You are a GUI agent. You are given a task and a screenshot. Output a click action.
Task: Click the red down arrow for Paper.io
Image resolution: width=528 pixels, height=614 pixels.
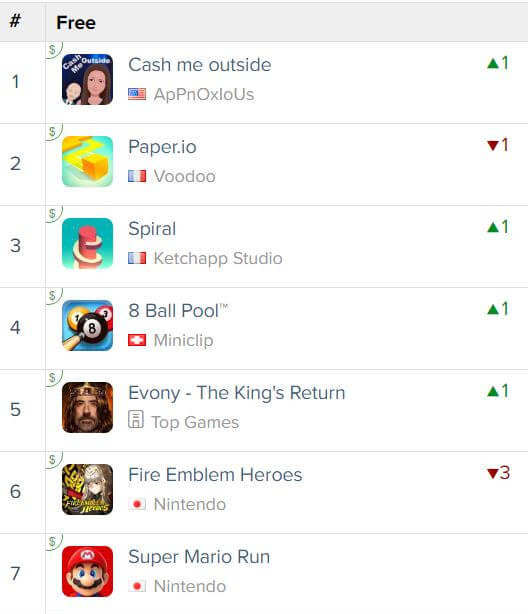point(493,146)
